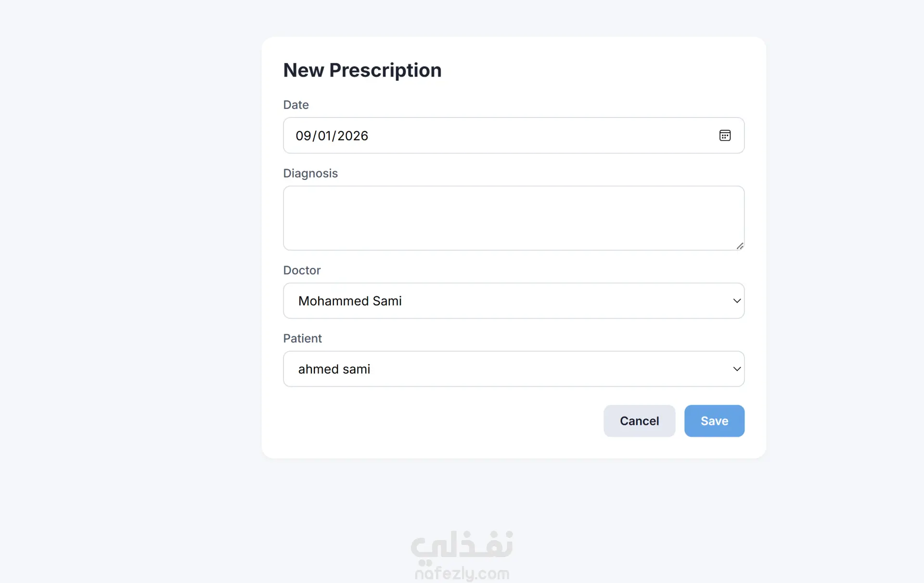Click the "Doctor" field label
Image resolution: width=924 pixels, height=583 pixels.
pos(302,270)
